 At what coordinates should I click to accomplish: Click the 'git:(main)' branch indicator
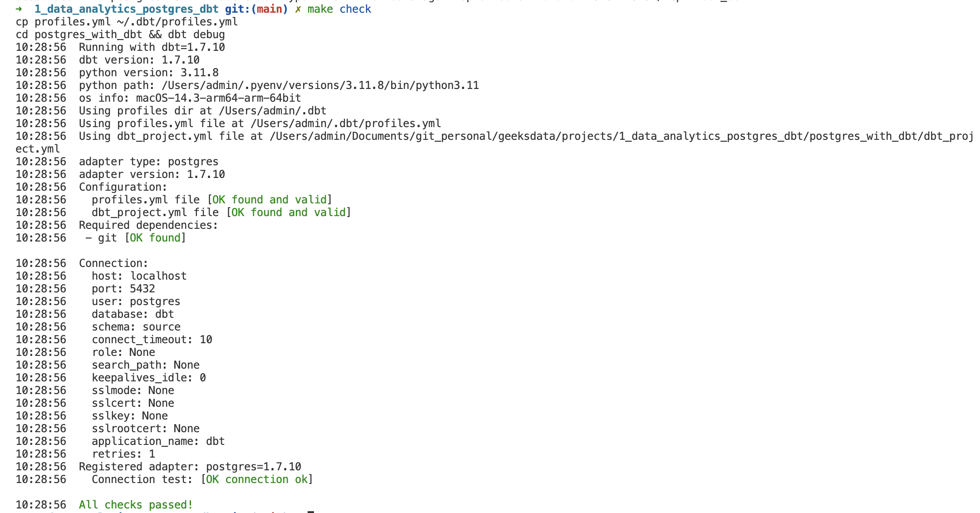coord(256,10)
